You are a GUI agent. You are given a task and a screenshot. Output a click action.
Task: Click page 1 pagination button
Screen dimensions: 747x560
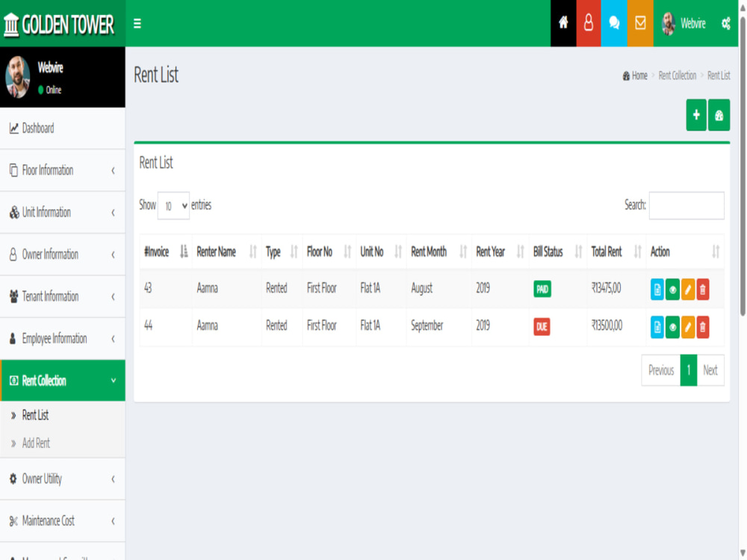coord(689,370)
